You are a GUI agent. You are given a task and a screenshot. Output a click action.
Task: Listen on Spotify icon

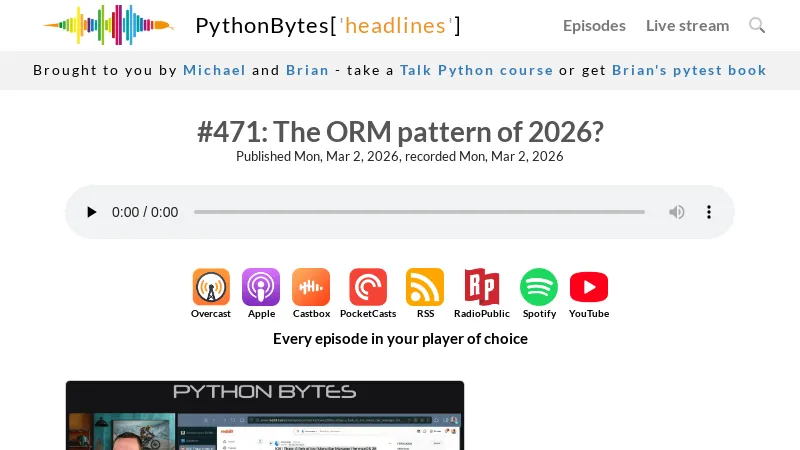pyautogui.click(x=539, y=288)
